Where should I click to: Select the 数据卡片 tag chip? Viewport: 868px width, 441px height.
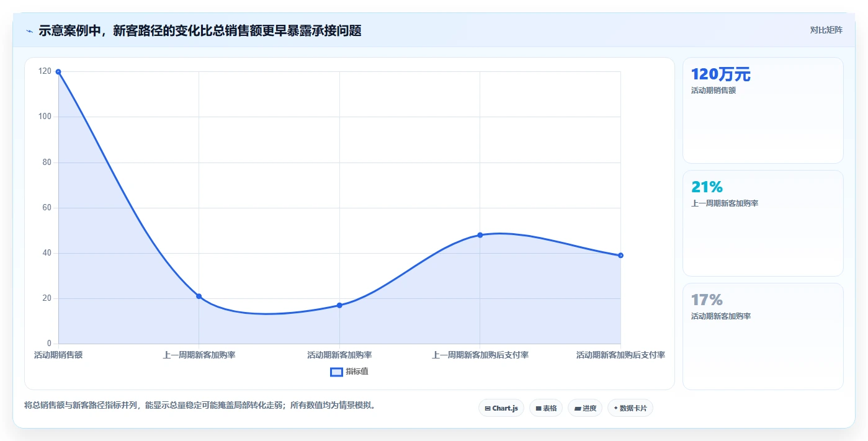click(x=630, y=408)
